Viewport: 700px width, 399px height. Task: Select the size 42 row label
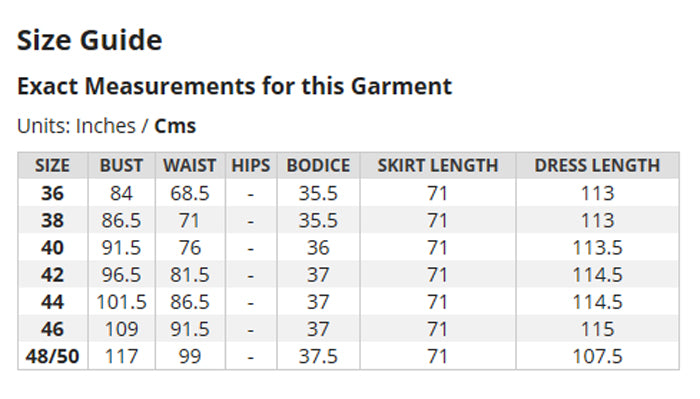pos(53,275)
